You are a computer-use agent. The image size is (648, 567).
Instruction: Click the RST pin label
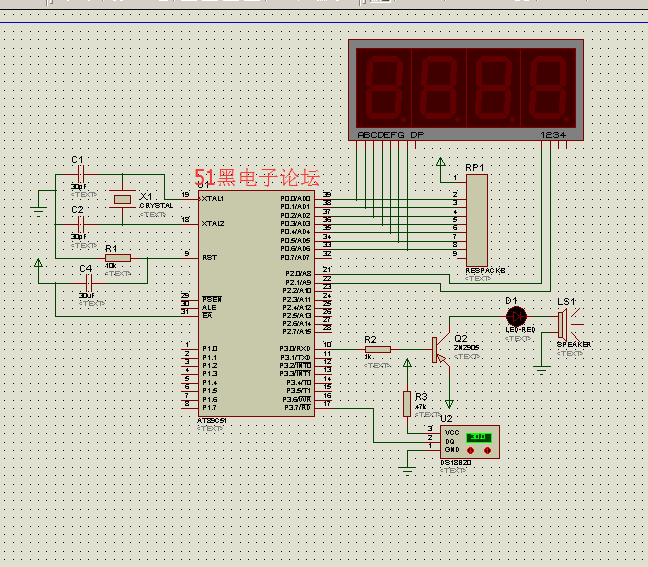pyautogui.click(x=210, y=257)
